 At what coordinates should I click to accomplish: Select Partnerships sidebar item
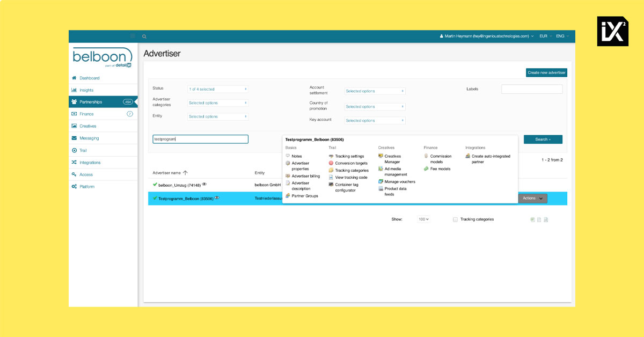point(103,102)
